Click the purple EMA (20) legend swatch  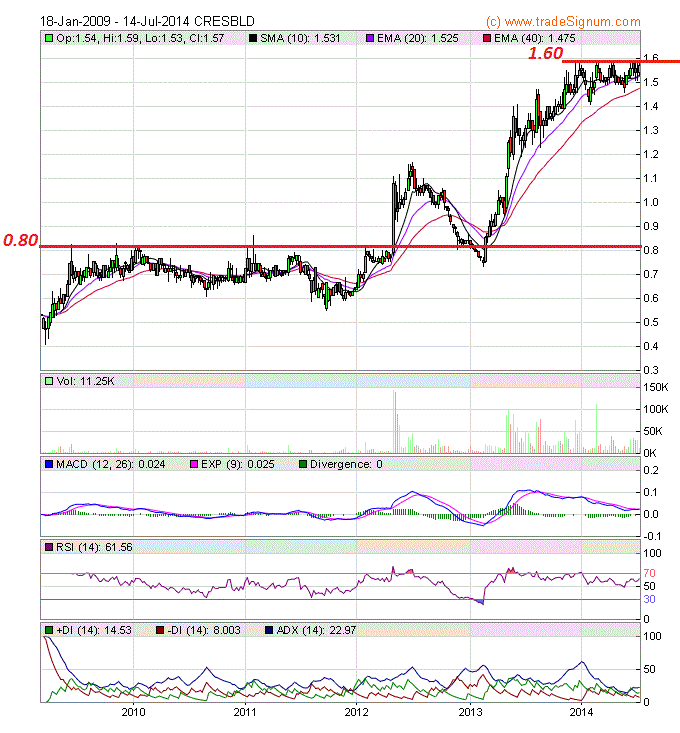(x=370, y=38)
